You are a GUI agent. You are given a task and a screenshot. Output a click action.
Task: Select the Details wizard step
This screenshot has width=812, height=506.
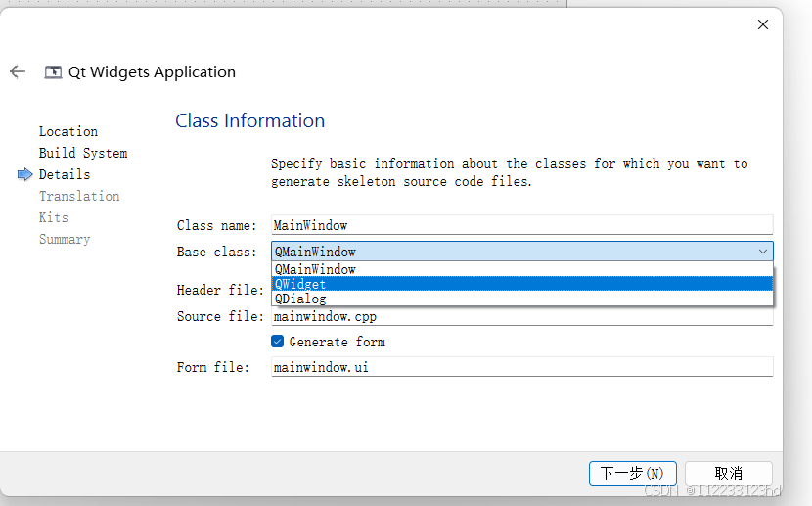coord(65,174)
